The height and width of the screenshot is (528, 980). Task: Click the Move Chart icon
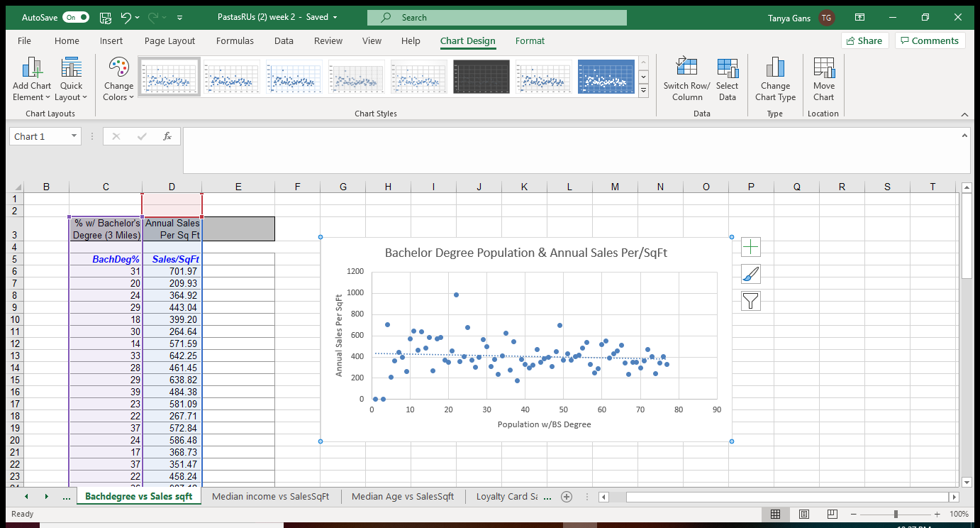[x=823, y=68]
